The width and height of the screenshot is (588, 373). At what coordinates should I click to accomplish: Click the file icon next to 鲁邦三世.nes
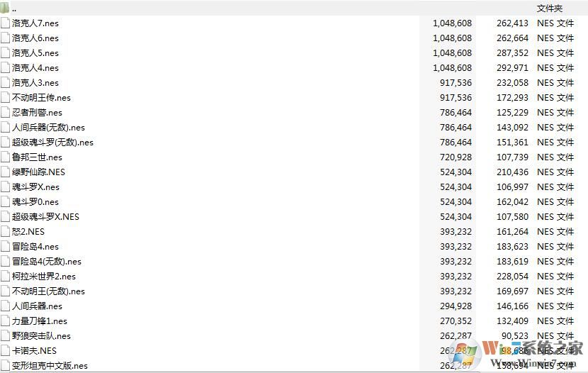click(5, 157)
